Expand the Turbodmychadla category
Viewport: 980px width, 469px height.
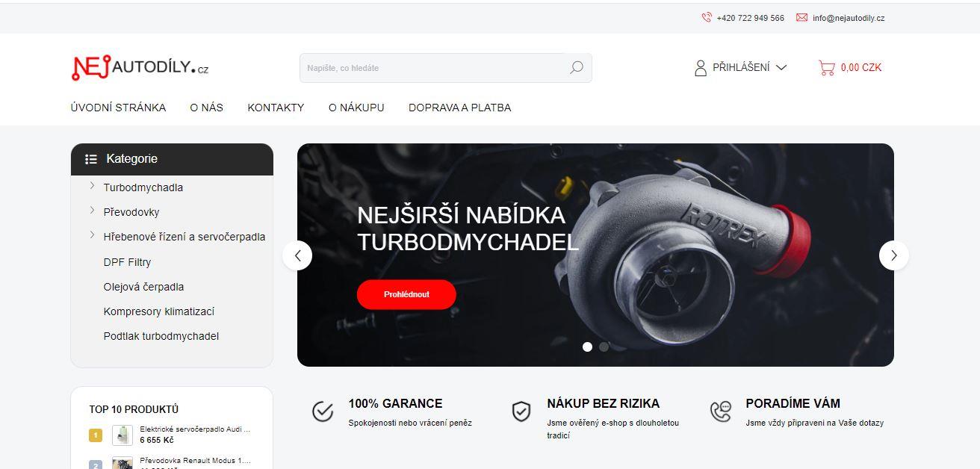tap(92, 186)
